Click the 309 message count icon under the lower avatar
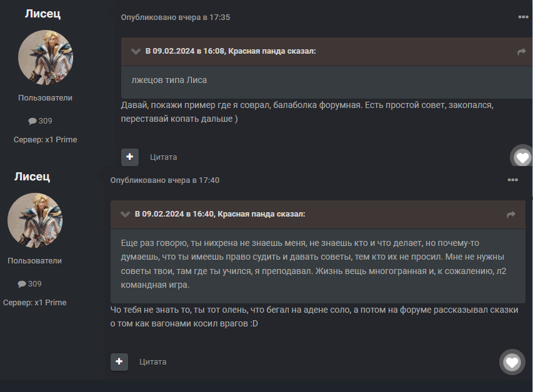This screenshot has height=392, width=533. (x=22, y=284)
